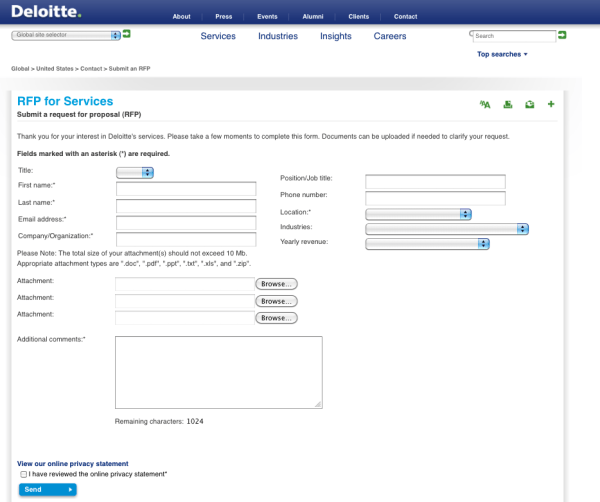Click Browse for second Attachment
The image size is (600, 502).
(x=276, y=301)
